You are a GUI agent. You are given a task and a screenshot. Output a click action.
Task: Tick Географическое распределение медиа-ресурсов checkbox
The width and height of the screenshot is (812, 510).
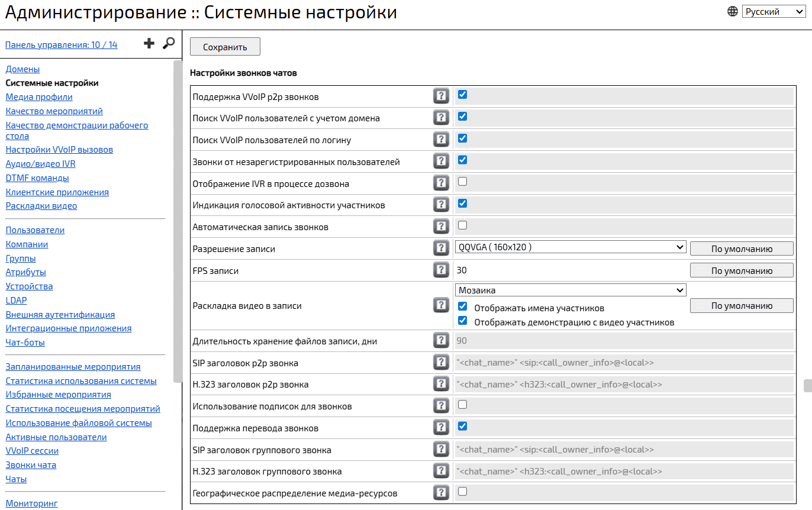[x=463, y=491]
